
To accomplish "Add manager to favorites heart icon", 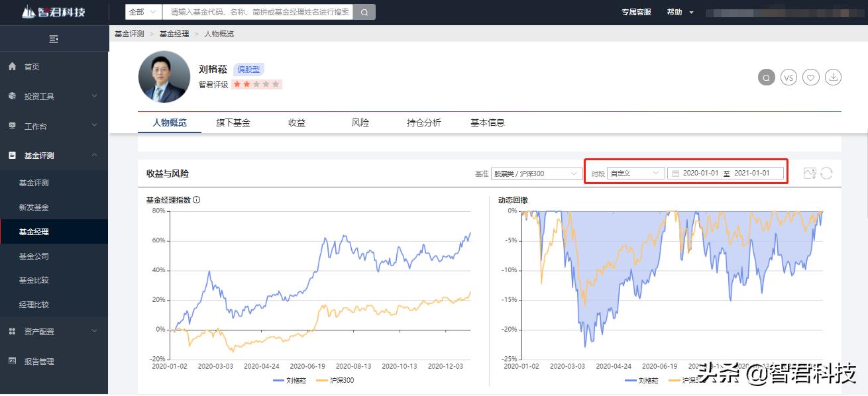I will (811, 77).
